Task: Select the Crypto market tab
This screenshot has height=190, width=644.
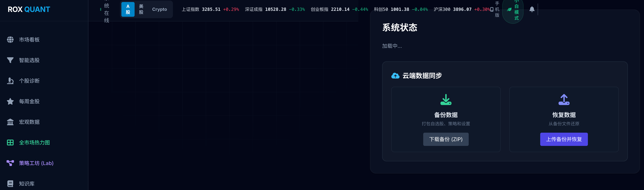Action: coord(159,9)
